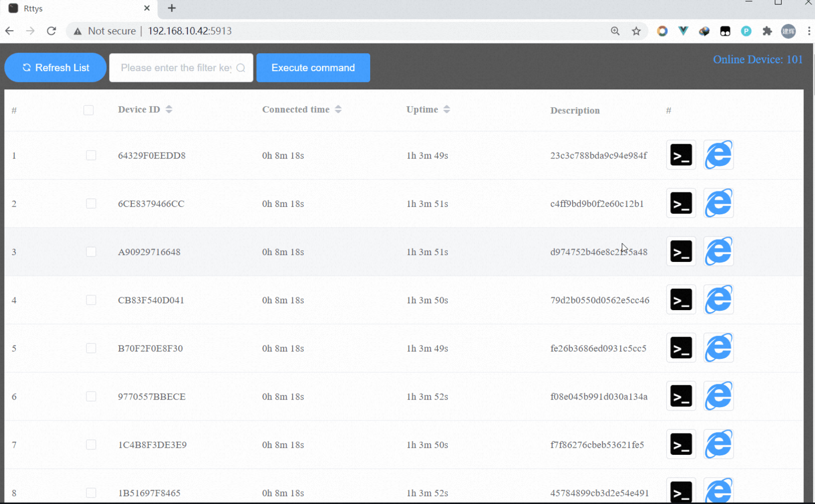The width and height of the screenshot is (815, 504).
Task: Select checkbox for device A90929716648
Action: [91, 252]
